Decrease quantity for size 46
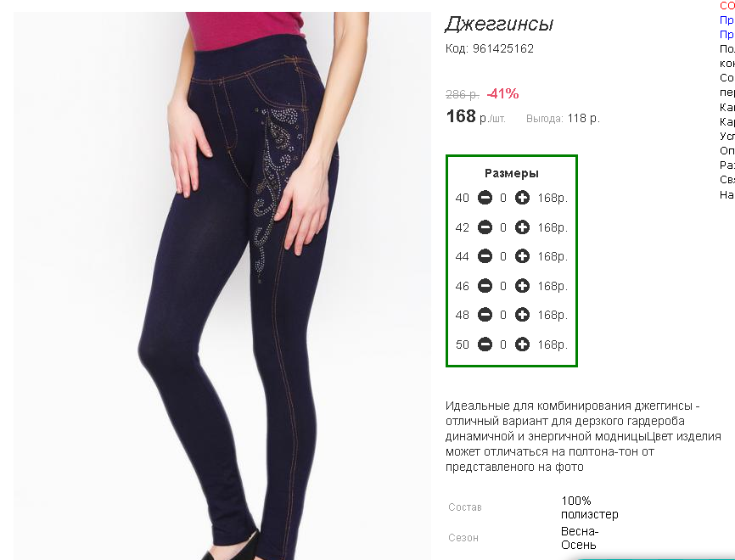The height and width of the screenshot is (560, 735). 485,286
